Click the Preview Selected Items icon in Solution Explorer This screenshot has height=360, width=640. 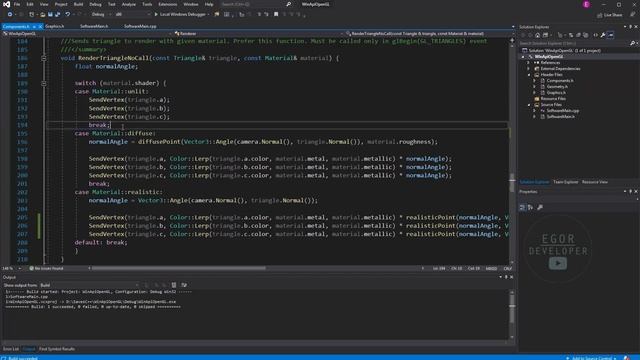[x=611, y=35]
